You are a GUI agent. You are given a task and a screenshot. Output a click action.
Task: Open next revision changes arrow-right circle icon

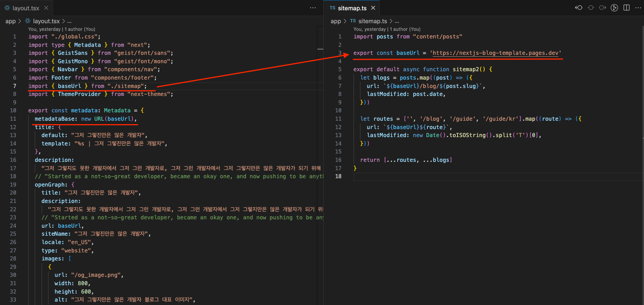(x=602, y=8)
